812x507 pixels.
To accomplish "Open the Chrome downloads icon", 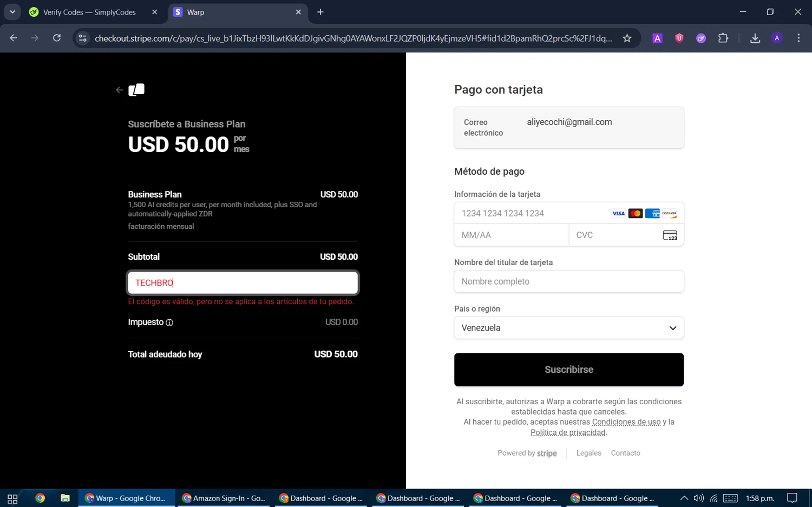I will click(x=755, y=38).
